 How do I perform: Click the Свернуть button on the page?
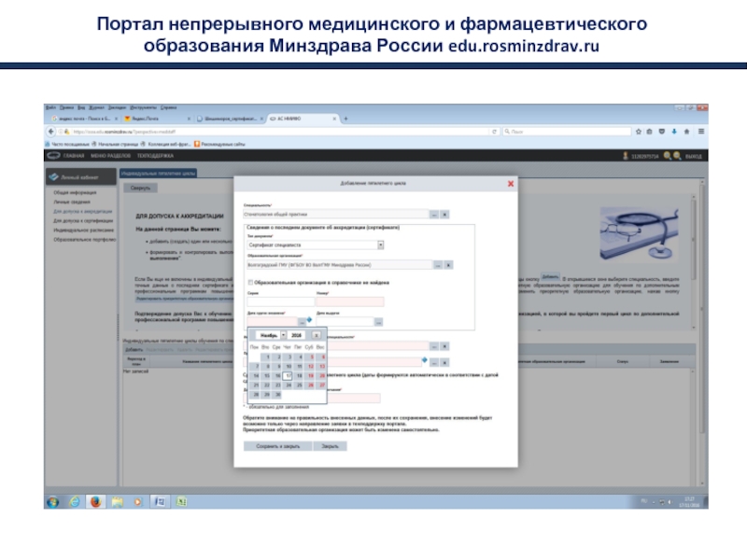[x=140, y=189]
